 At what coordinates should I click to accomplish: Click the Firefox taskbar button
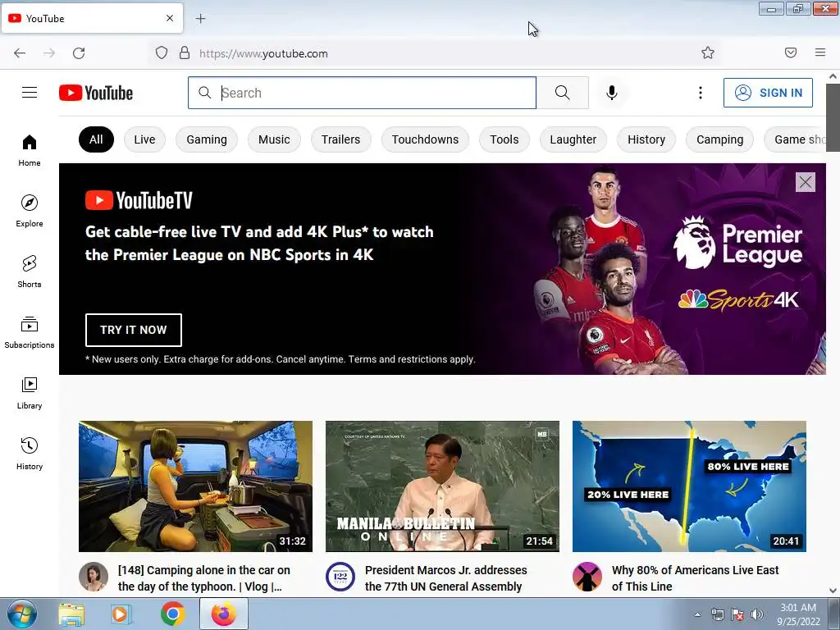click(224, 614)
